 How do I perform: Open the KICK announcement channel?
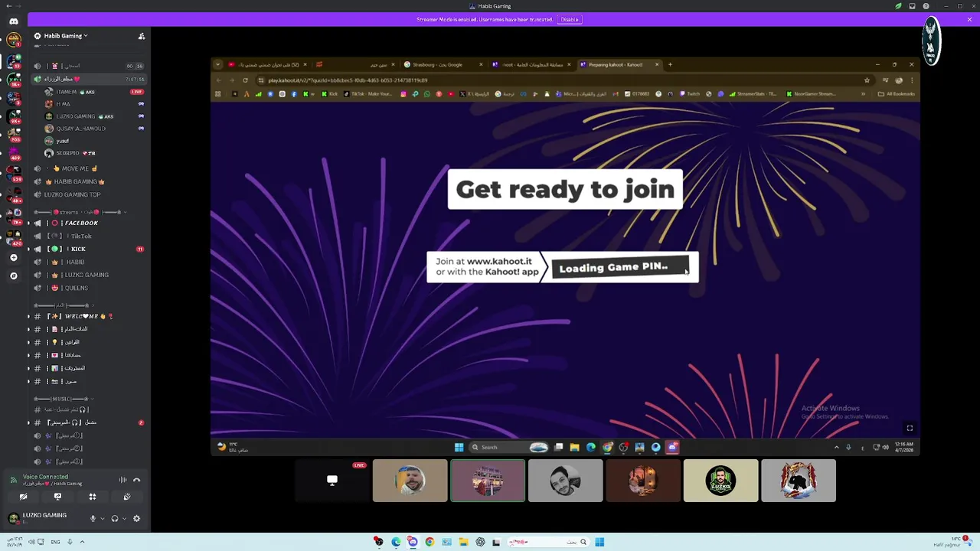pyautogui.click(x=88, y=249)
